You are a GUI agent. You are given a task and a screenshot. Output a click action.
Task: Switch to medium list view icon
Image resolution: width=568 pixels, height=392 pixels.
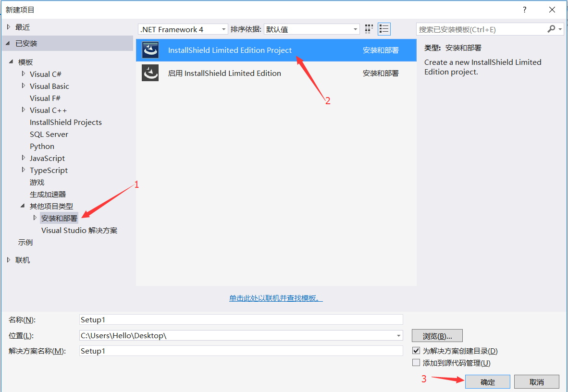(x=384, y=29)
